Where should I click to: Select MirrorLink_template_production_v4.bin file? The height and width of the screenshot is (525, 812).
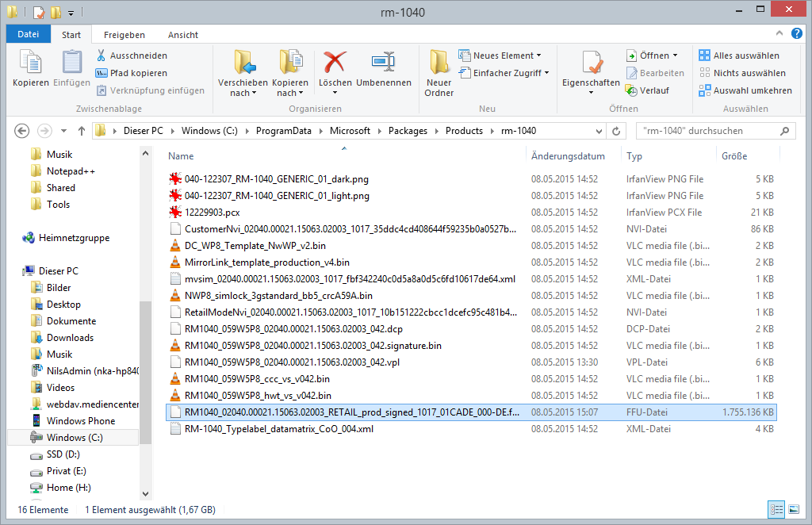[x=471, y=262]
